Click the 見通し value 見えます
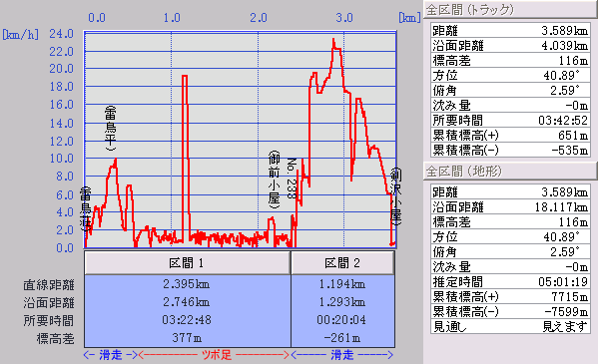The height and width of the screenshot is (364, 598). [565, 327]
